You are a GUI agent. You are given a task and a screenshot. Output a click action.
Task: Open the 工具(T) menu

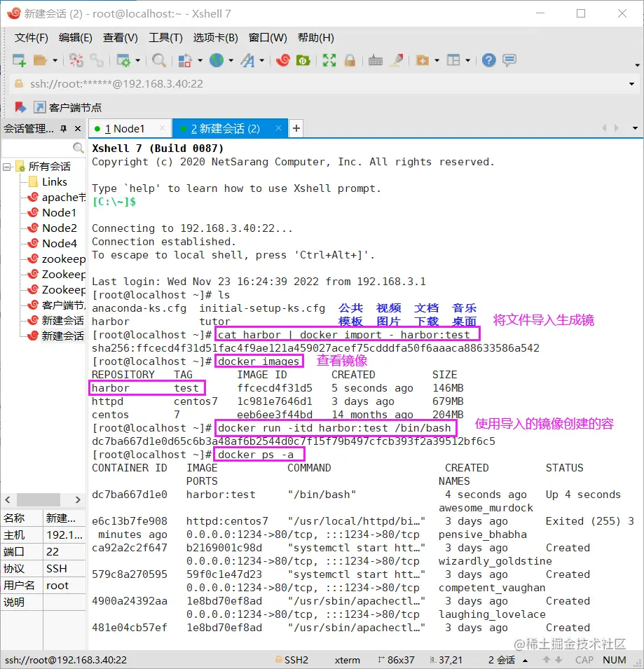(x=165, y=38)
